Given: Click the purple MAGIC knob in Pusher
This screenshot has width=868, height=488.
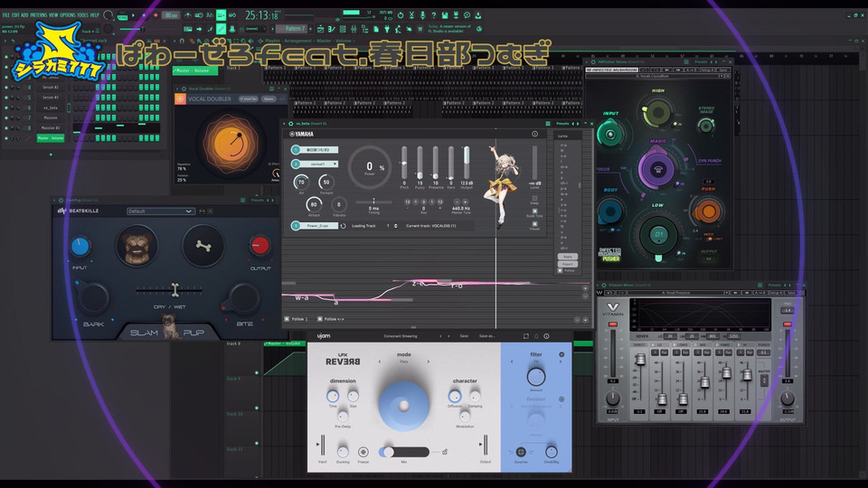Looking at the screenshot, I should (657, 169).
